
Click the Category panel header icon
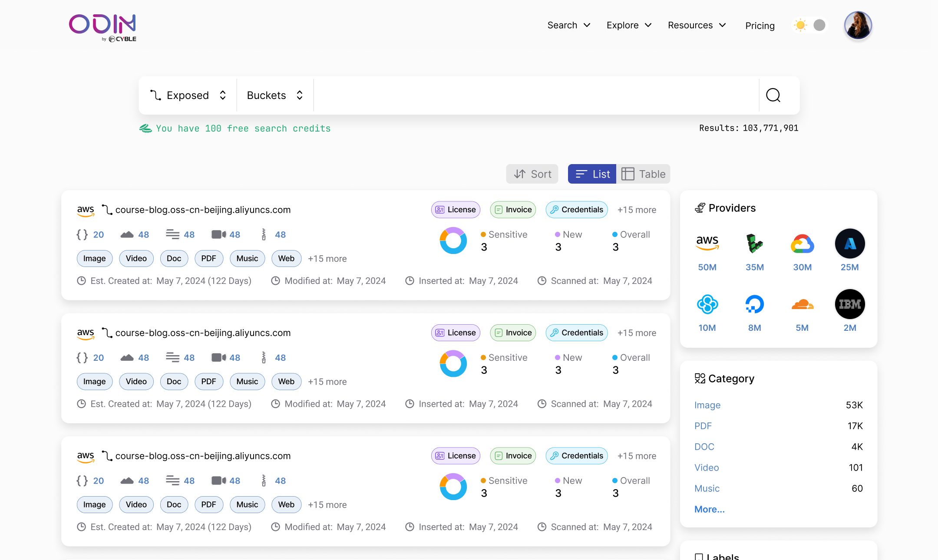700,379
